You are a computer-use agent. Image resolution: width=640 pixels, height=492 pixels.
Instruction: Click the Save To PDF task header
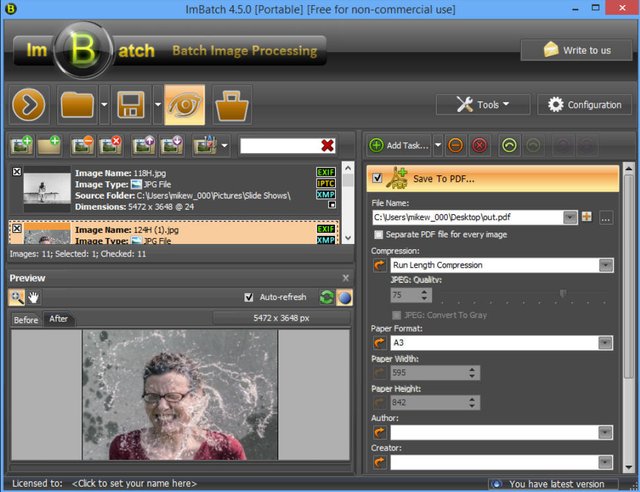[493, 178]
